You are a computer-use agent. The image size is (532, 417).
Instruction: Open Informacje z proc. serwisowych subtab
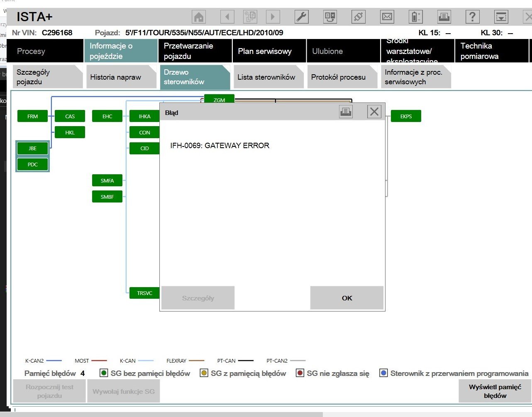[x=416, y=77]
